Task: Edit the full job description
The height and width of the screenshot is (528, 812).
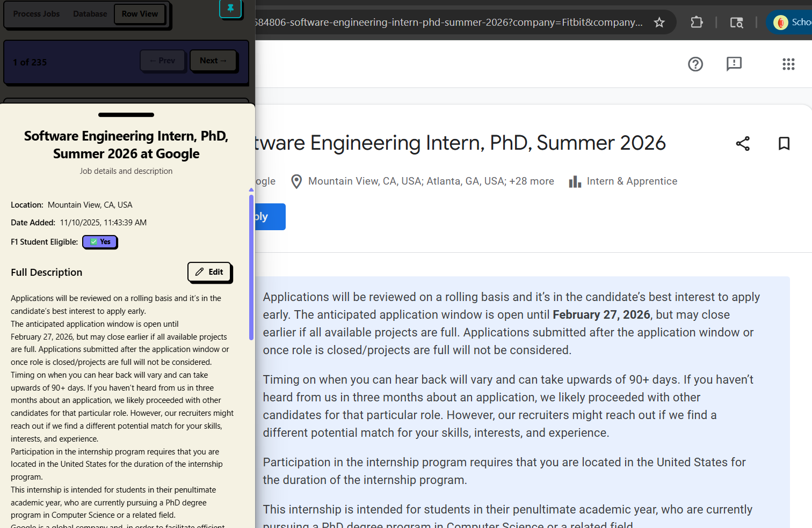Action: pyautogui.click(x=209, y=272)
